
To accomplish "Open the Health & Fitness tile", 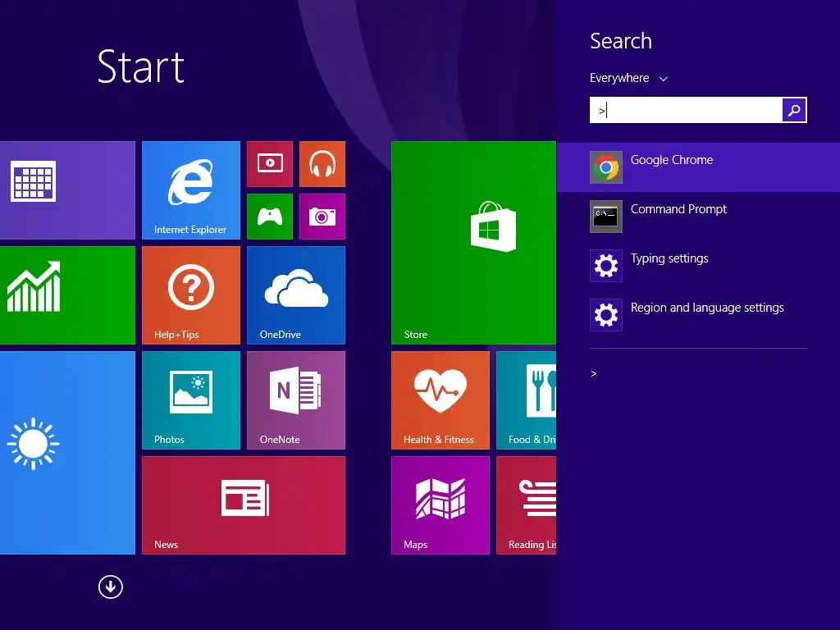I will pyautogui.click(x=441, y=400).
